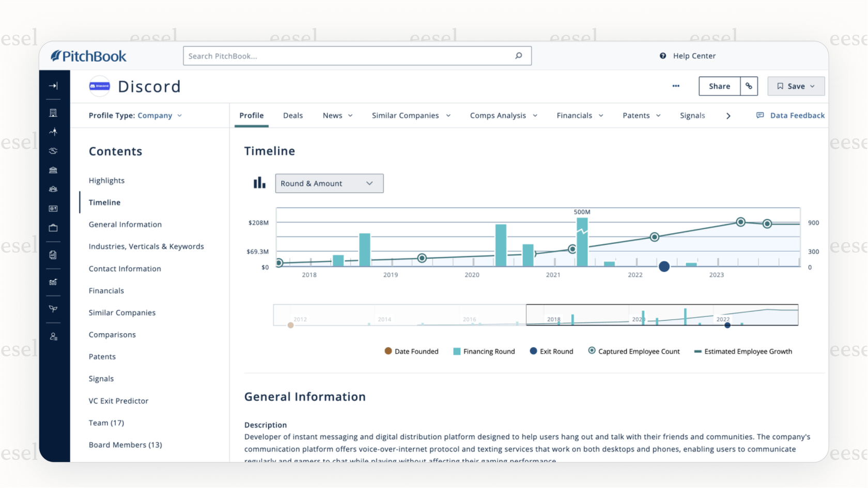Screen dimensions: 868x488
Task: Select the reports document icon in sidebar
Action: [53, 254]
